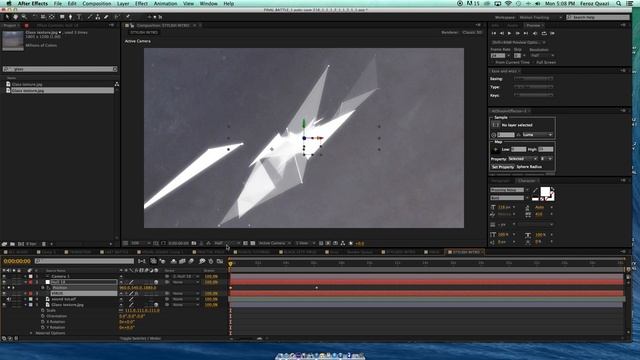Select the Clone Stamp tool

98,17
